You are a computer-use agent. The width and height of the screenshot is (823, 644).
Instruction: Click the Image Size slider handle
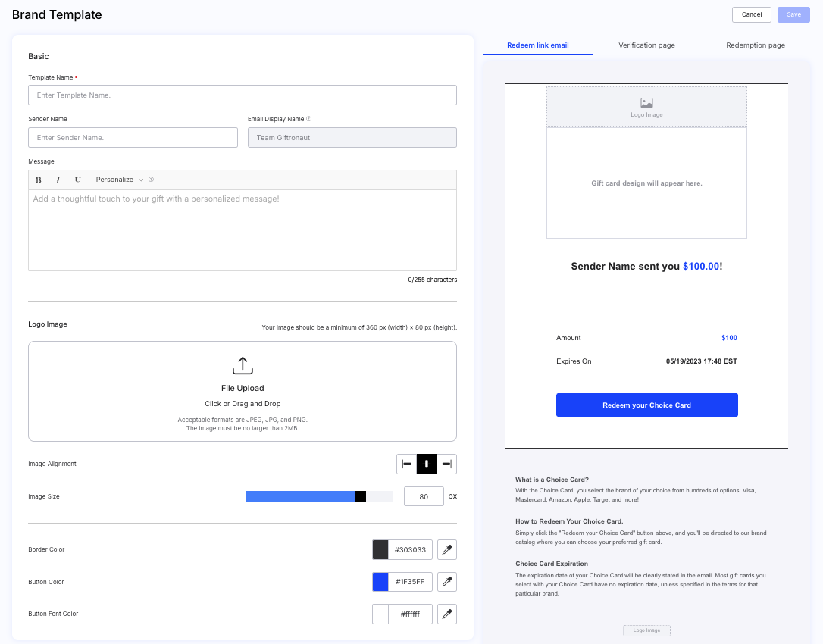[361, 496]
